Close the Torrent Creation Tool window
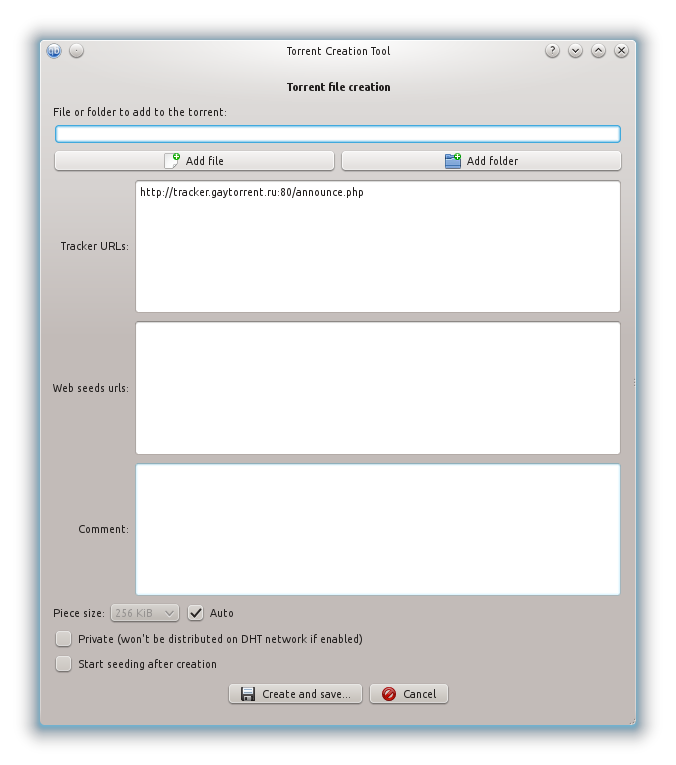Viewport: 676px width, 765px height. click(x=621, y=51)
